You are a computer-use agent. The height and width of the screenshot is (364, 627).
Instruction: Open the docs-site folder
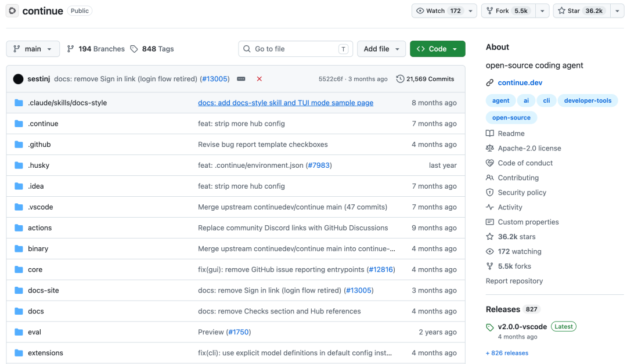tap(43, 290)
